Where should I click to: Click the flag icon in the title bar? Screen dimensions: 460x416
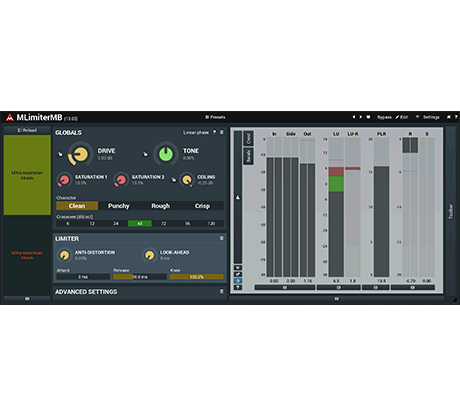tap(449, 117)
